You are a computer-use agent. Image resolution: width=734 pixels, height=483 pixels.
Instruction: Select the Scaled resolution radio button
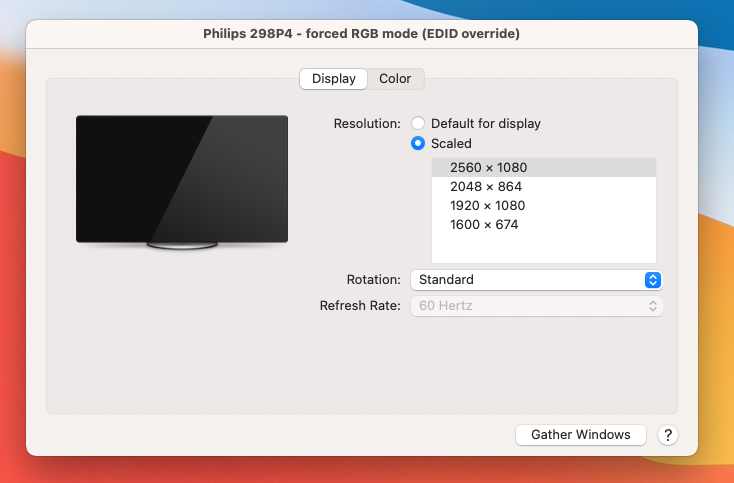click(x=418, y=143)
